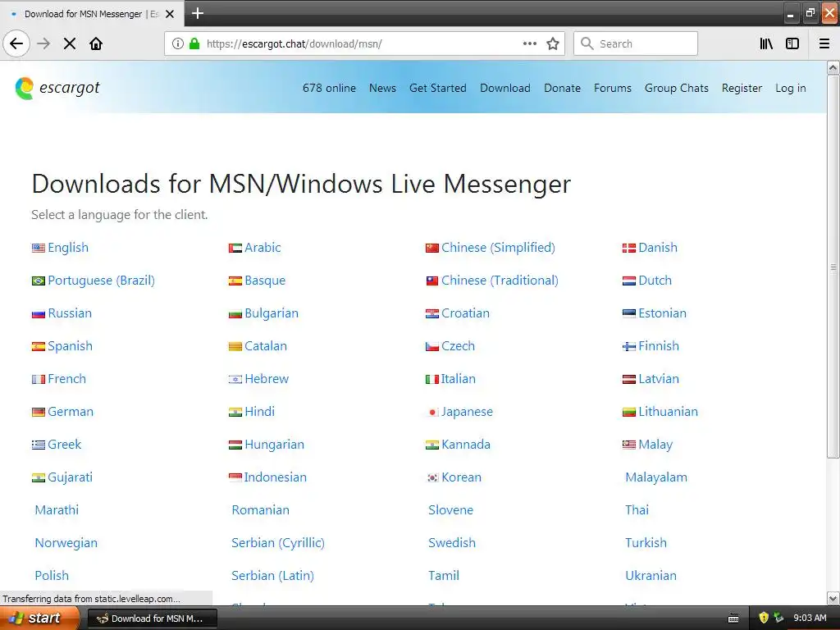Screen dimensions: 840x630
Task: Click Log in in the header
Action: (x=790, y=88)
